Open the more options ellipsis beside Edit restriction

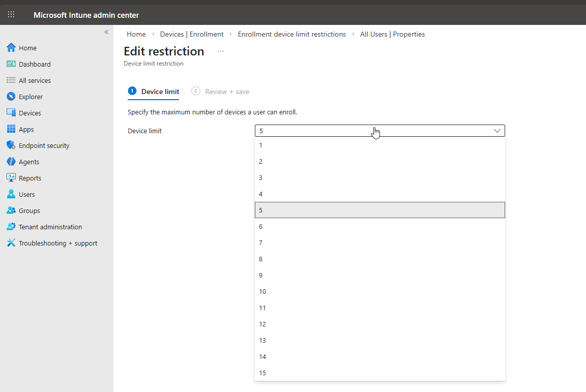(x=220, y=51)
